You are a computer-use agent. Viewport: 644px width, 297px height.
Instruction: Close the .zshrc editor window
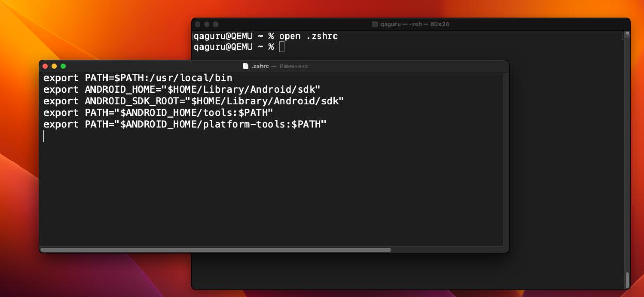click(45, 66)
